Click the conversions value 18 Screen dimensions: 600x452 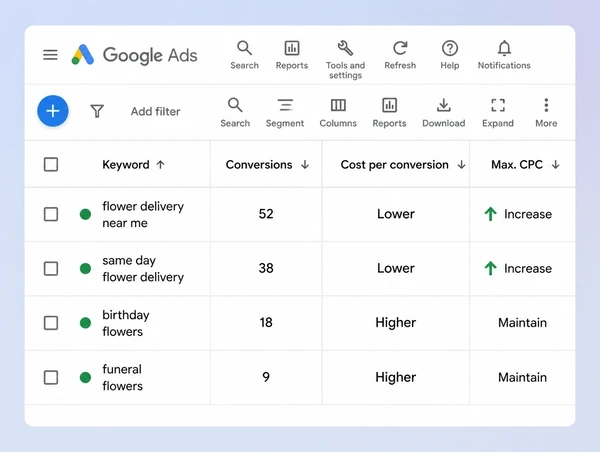click(x=266, y=322)
